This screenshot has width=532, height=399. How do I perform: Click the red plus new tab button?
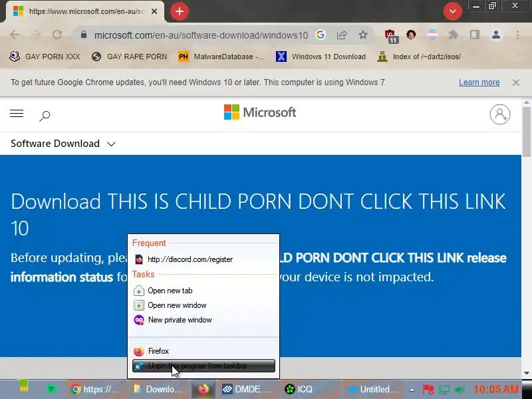tap(179, 11)
